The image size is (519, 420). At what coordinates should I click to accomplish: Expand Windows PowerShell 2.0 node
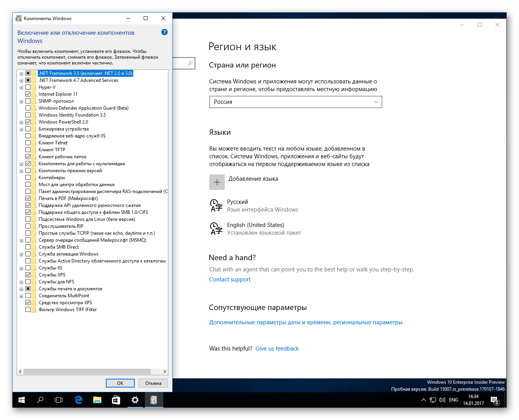22,122
